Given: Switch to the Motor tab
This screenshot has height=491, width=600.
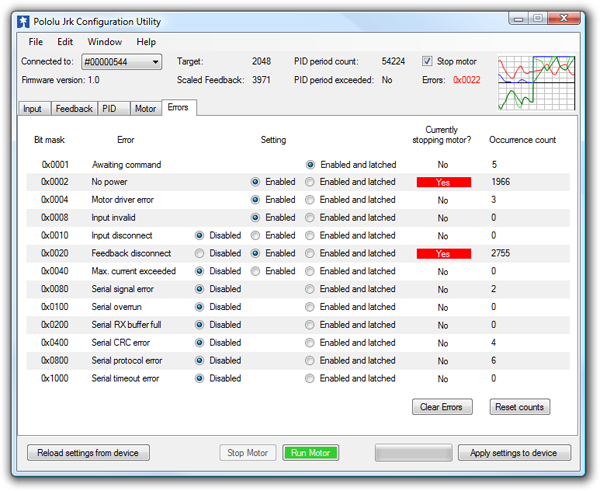Looking at the screenshot, I should (145, 108).
